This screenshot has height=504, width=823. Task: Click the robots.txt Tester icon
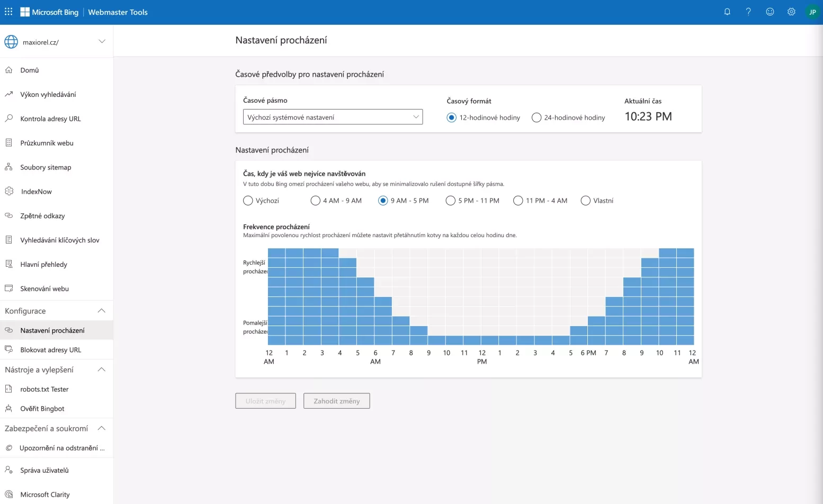(x=9, y=389)
